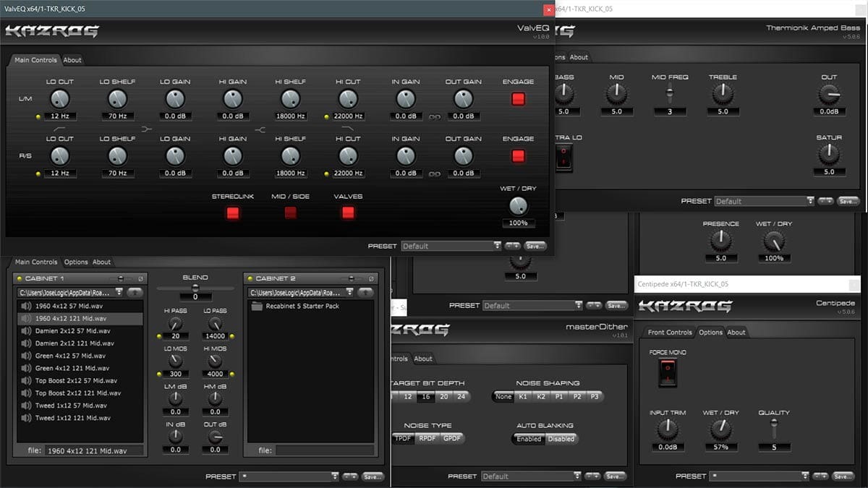Open the Thermionik Amped Bass preset dropdown
Image resolution: width=868 pixels, height=488 pixels.
point(765,201)
